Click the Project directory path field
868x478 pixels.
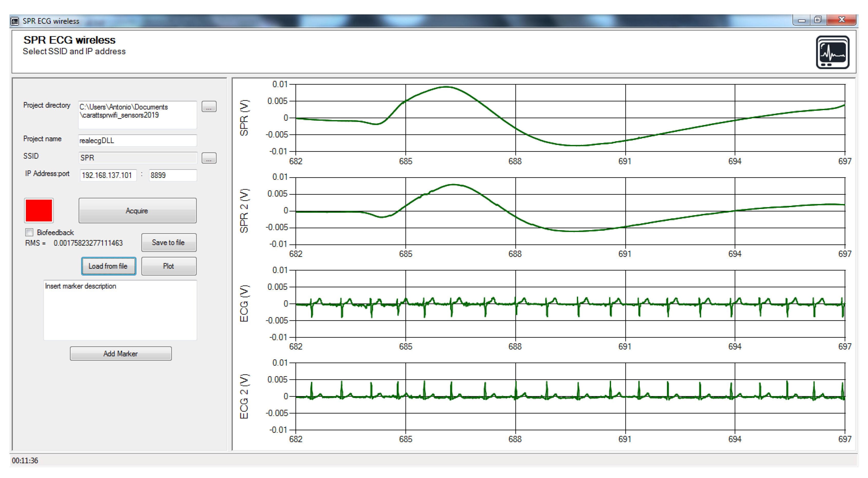tap(137, 114)
